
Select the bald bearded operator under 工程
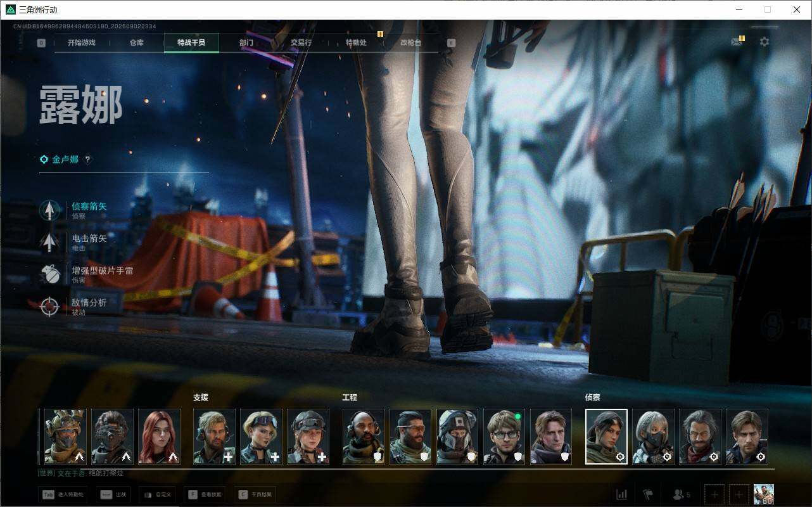[364, 437]
